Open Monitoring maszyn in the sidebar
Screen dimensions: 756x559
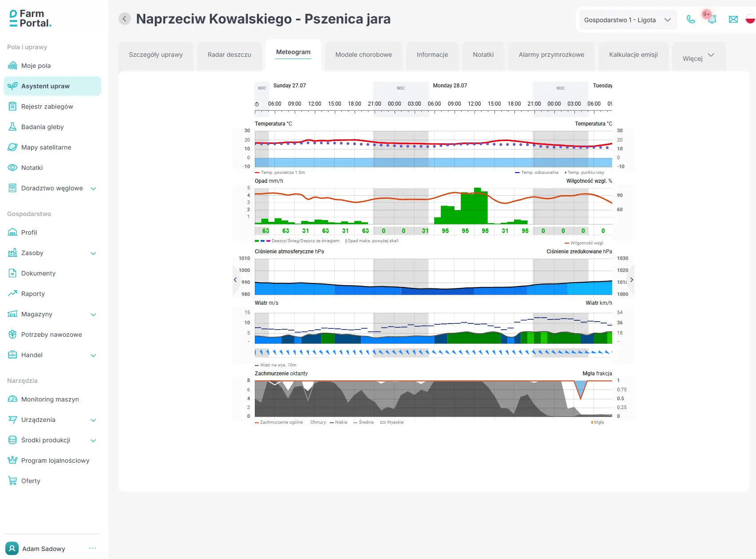(x=50, y=399)
